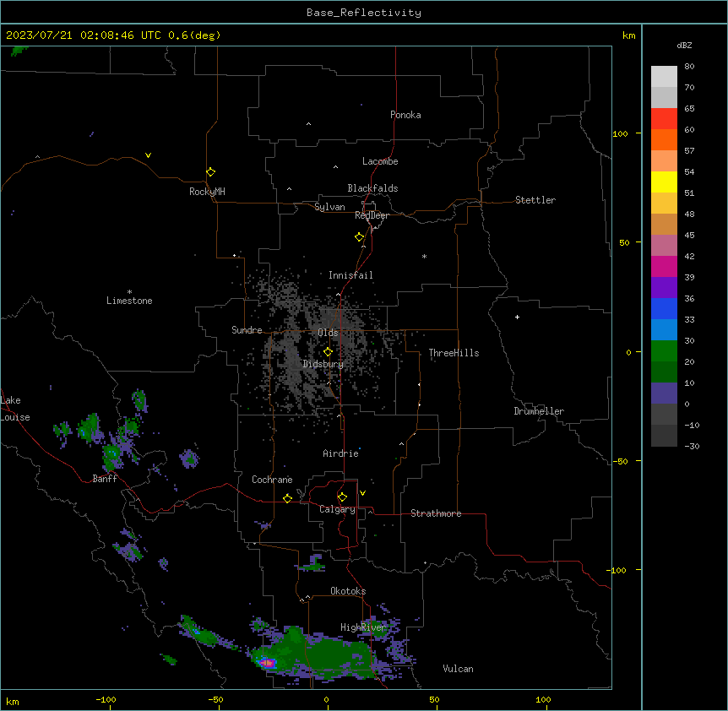The image size is (728, 711).
Task: Select the light gray 70-80 dBZ swatch
Action: point(664,77)
